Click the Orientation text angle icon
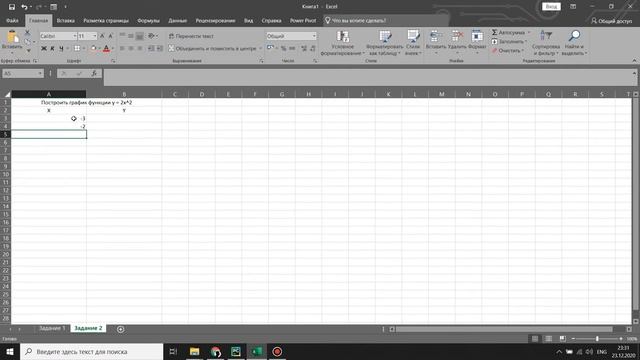640x360 pixels. click(x=151, y=36)
